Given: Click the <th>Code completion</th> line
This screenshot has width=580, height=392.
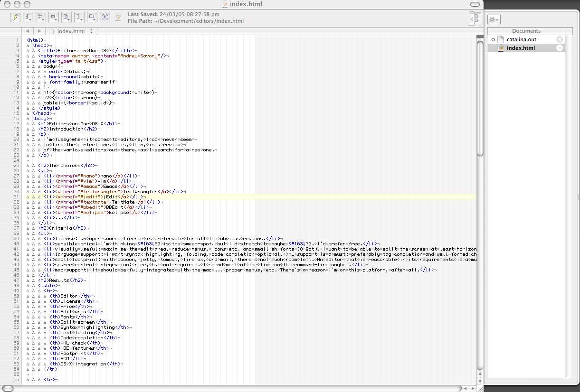Looking at the screenshot, I should pyautogui.click(x=84, y=337).
